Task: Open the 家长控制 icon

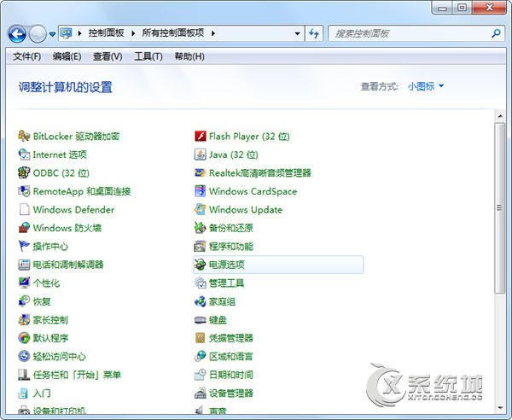Action: (24, 319)
